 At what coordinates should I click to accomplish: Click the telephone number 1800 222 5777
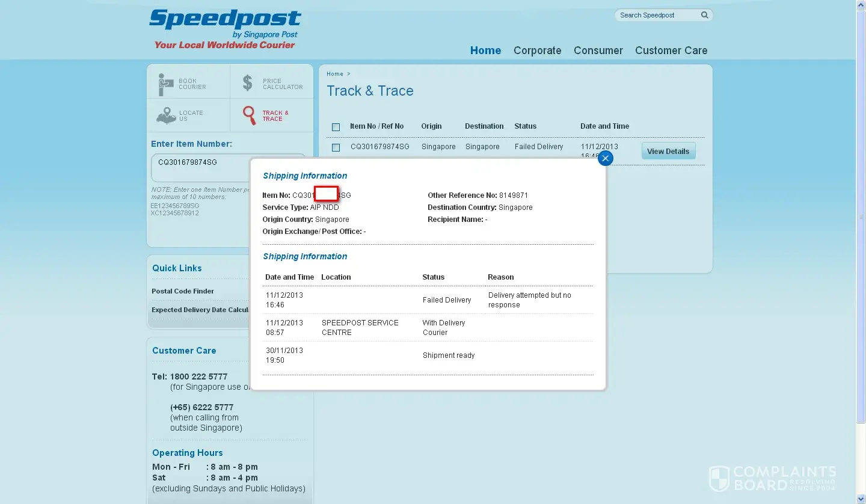coord(198,377)
